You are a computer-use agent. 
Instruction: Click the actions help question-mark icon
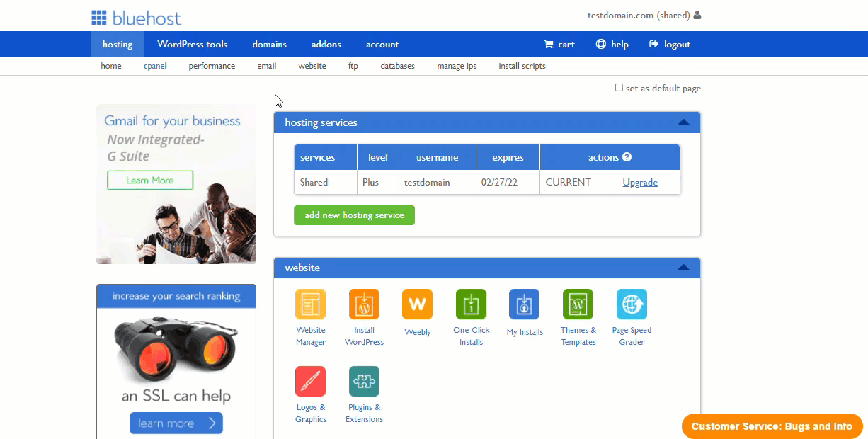627,157
